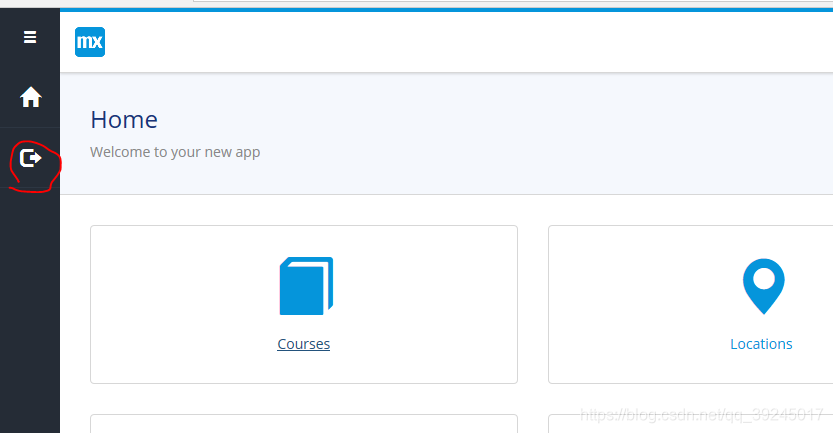Open the partially visible card below Locations
Image resolution: width=833 pixels, height=433 pixels.
pyautogui.click(x=691, y=425)
